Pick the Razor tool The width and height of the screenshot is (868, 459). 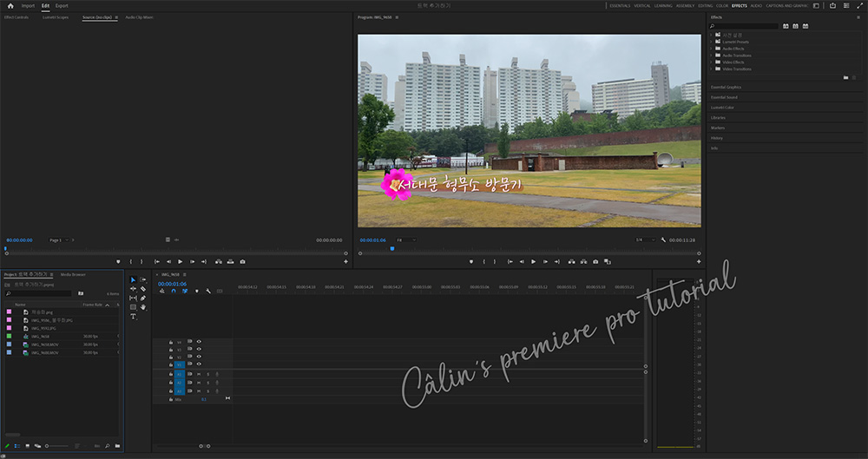point(143,289)
